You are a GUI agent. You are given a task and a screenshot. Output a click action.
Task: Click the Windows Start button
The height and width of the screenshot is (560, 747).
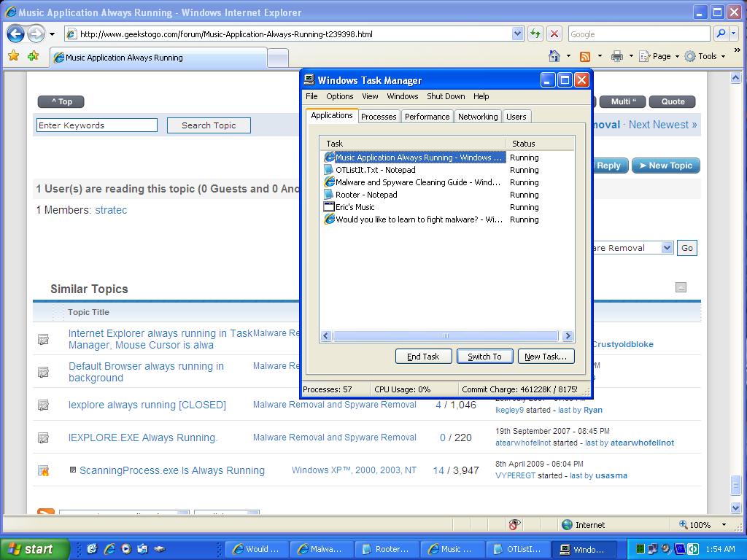(34, 549)
